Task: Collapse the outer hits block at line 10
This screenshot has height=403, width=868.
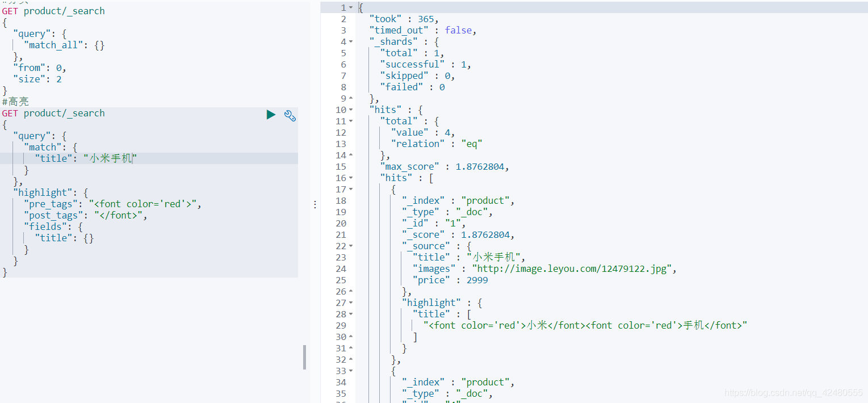Action: tap(351, 110)
